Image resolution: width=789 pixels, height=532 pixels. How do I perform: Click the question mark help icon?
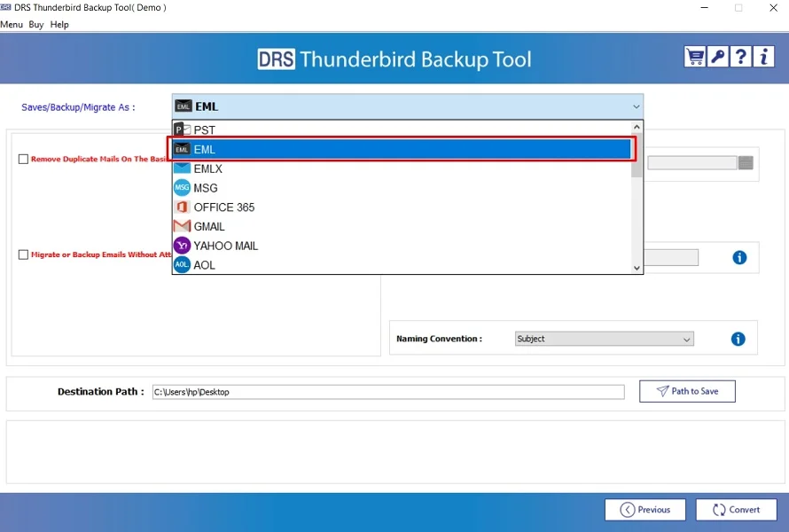tap(740, 56)
